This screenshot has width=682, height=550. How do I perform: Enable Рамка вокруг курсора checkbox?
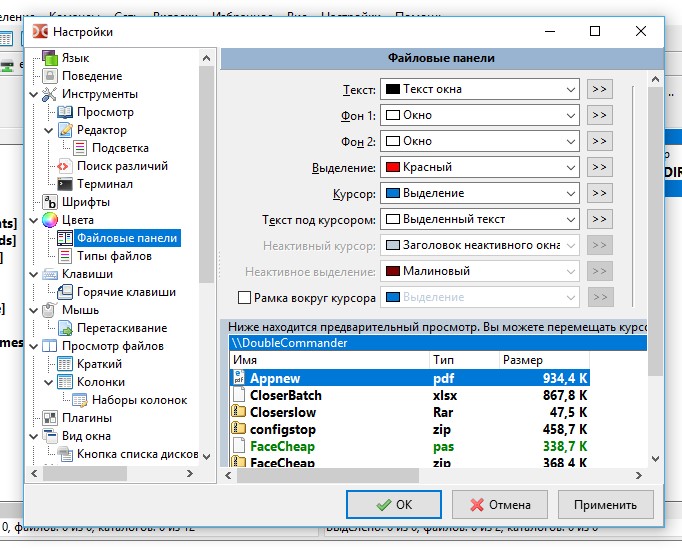[244, 298]
